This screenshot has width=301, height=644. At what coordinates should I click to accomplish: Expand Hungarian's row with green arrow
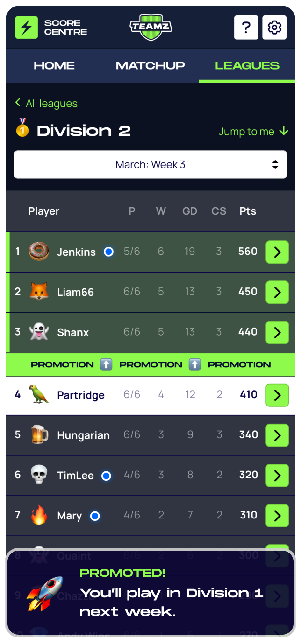pos(277,435)
